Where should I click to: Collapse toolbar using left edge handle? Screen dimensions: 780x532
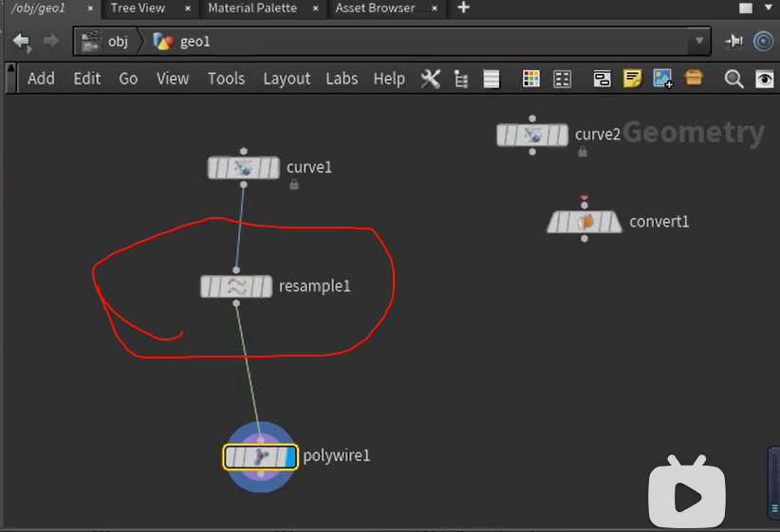tap(10, 79)
